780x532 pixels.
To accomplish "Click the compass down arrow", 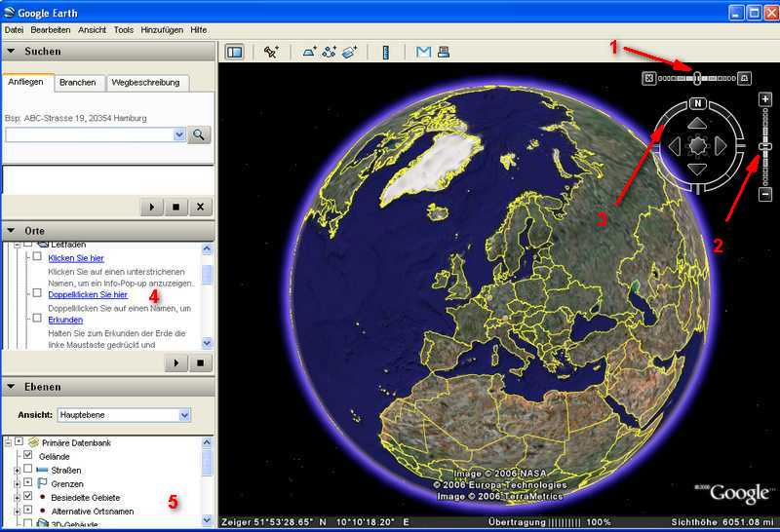I will point(697,170).
